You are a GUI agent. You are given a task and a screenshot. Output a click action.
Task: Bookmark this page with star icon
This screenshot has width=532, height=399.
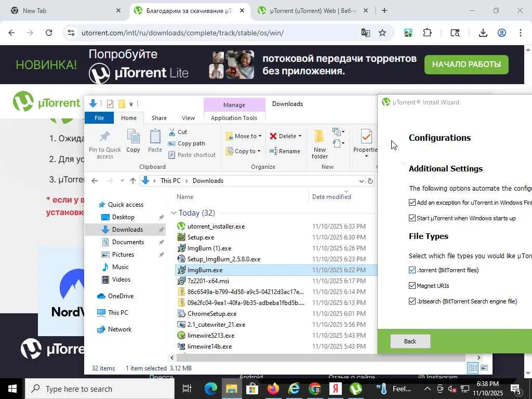tap(382, 33)
